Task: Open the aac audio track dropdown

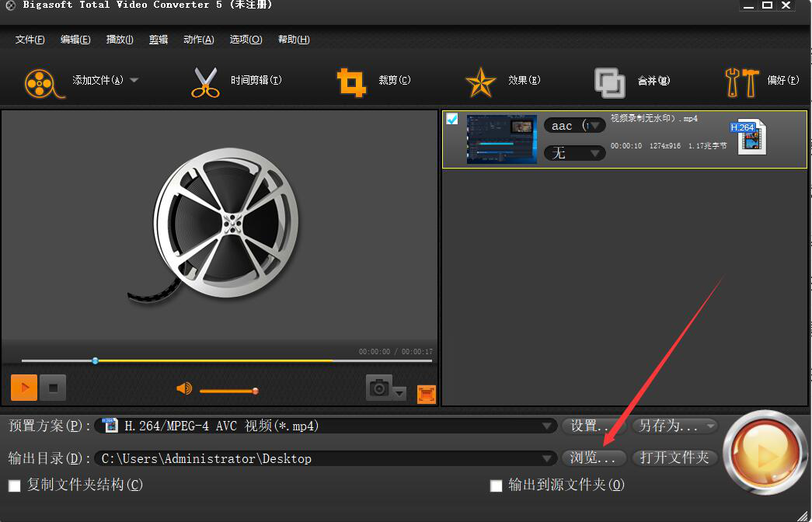Action: click(x=575, y=125)
